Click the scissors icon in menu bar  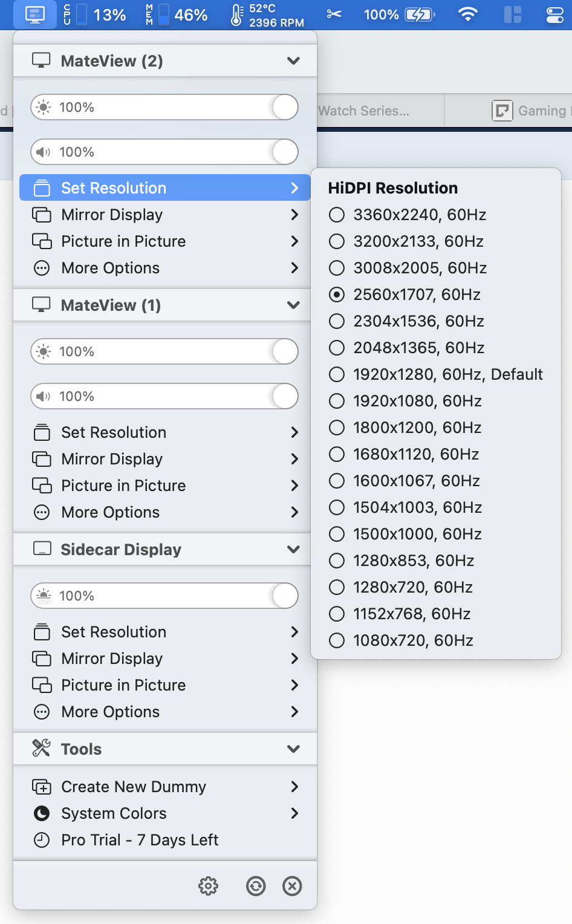click(x=334, y=14)
